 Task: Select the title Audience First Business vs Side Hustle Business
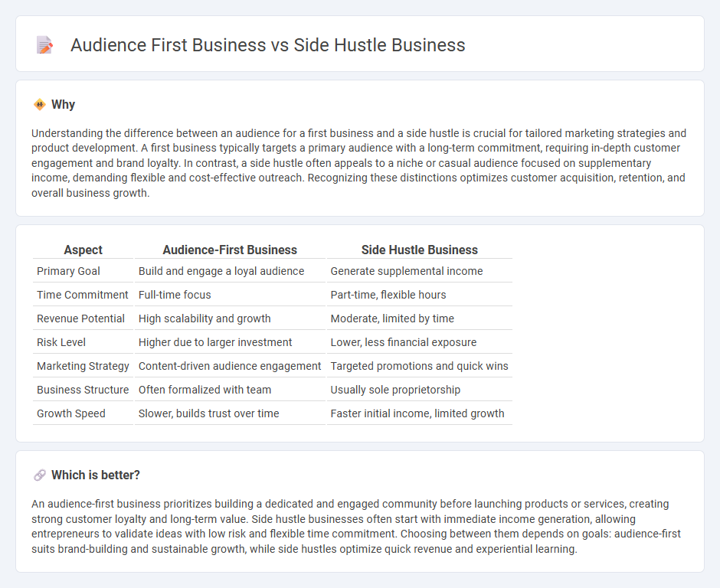pyautogui.click(x=268, y=45)
